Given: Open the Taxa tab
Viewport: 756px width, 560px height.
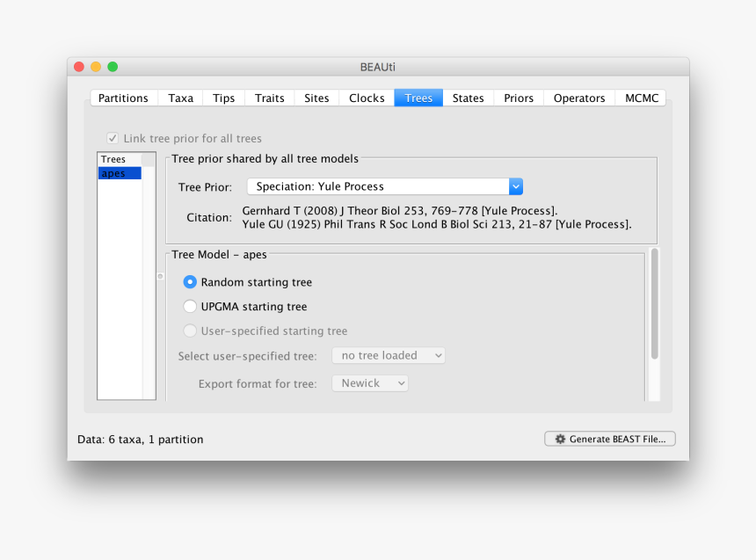Looking at the screenshot, I should 180,98.
